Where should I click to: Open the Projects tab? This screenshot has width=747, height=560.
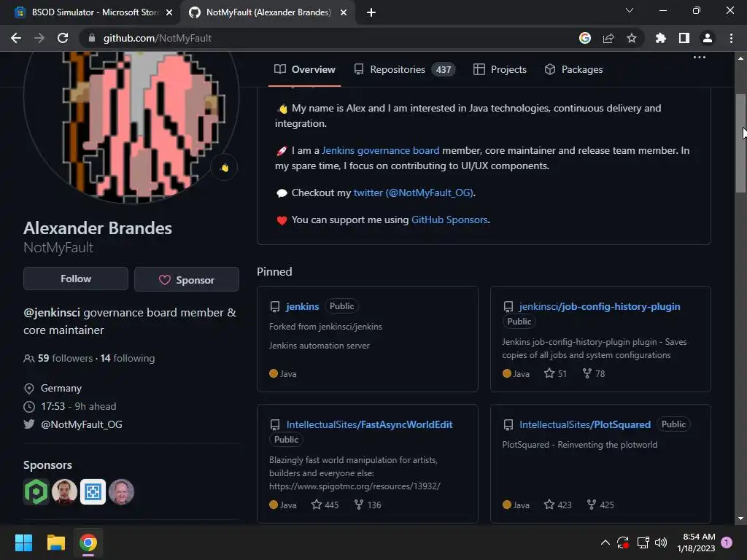tap(500, 69)
